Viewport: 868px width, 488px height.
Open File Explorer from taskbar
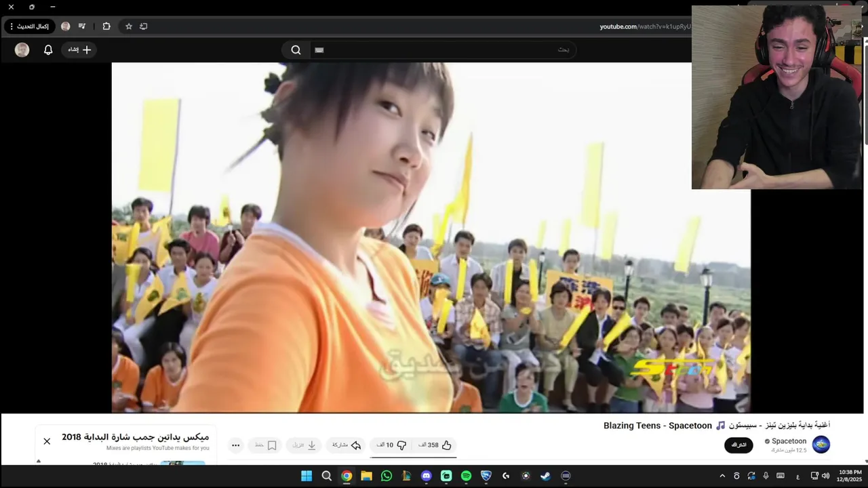(x=366, y=476)
